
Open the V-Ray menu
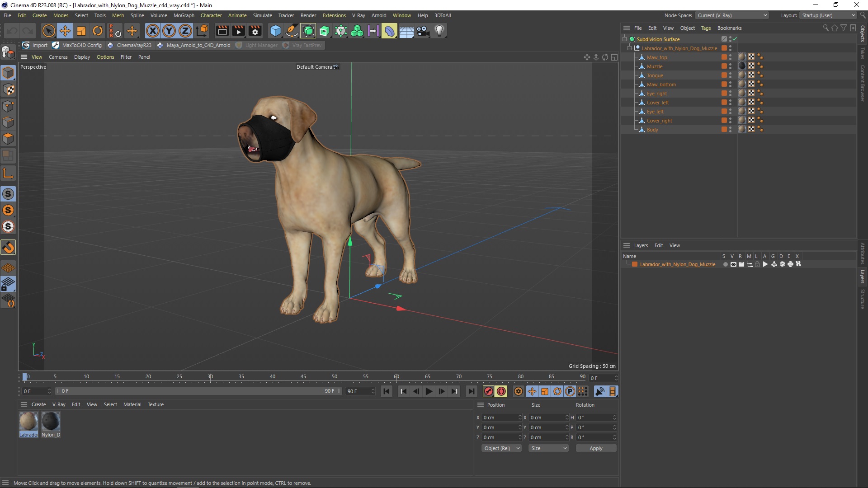tap(359, 15)
